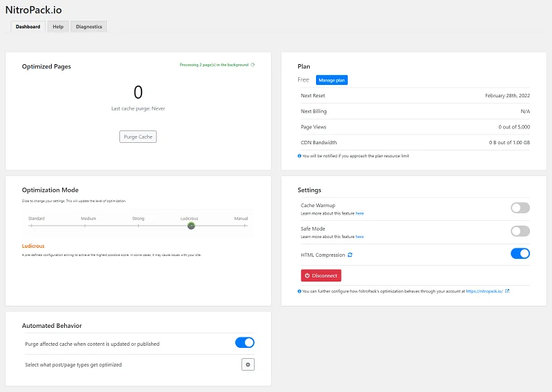Viewport: 552px width, 392px height.
Task: Click the Ludicrous slider handle
Action: (191, 226)
